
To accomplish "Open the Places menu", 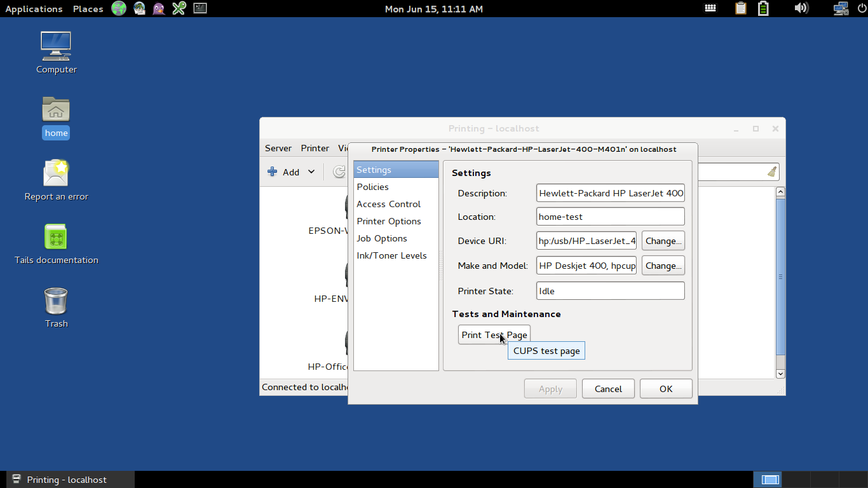I will click(88, 9).
